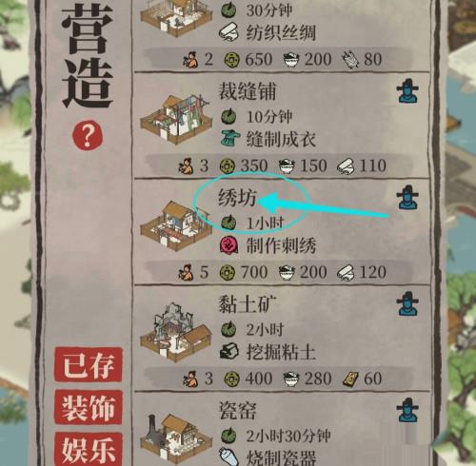
Task: Click the red question mark help icon
Action: pyautogui.click(x=88, y=135)
